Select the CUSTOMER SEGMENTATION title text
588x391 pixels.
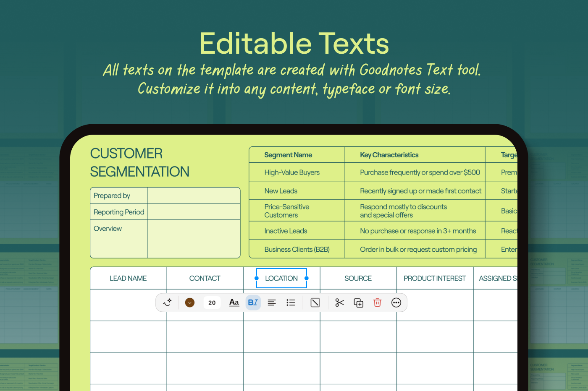point(139,163)
